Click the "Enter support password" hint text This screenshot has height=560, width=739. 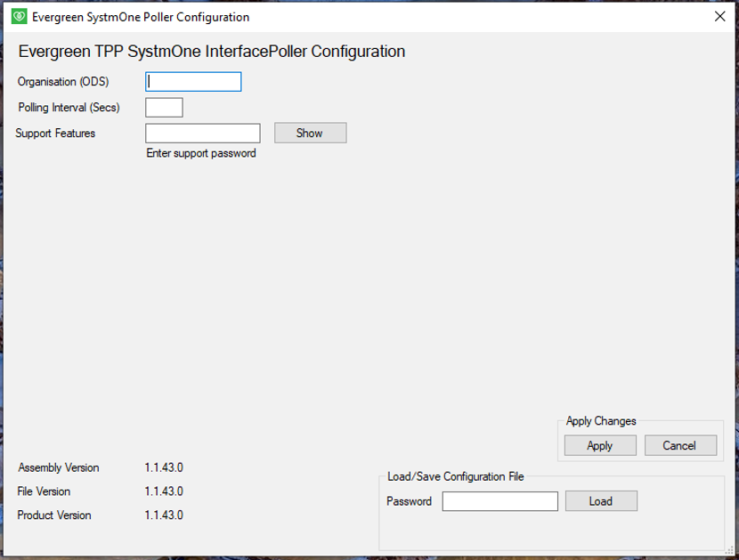coord(201,153)
